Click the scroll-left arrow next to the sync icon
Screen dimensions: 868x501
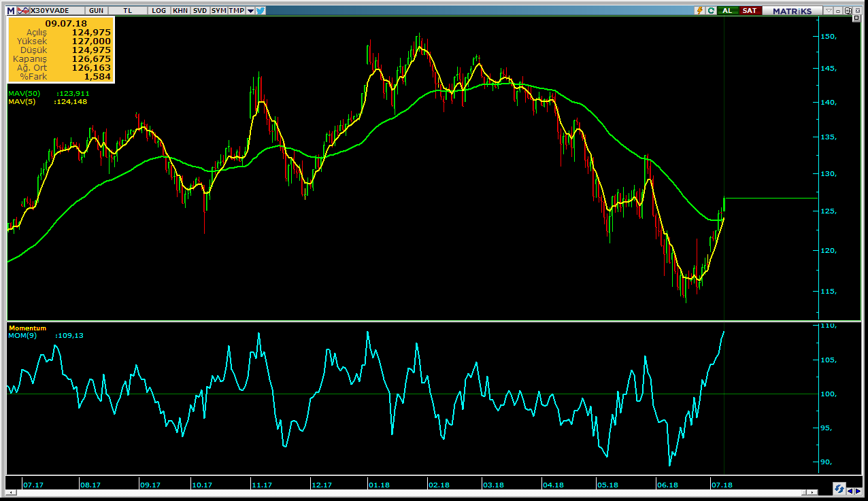click(x=850, y=491)
